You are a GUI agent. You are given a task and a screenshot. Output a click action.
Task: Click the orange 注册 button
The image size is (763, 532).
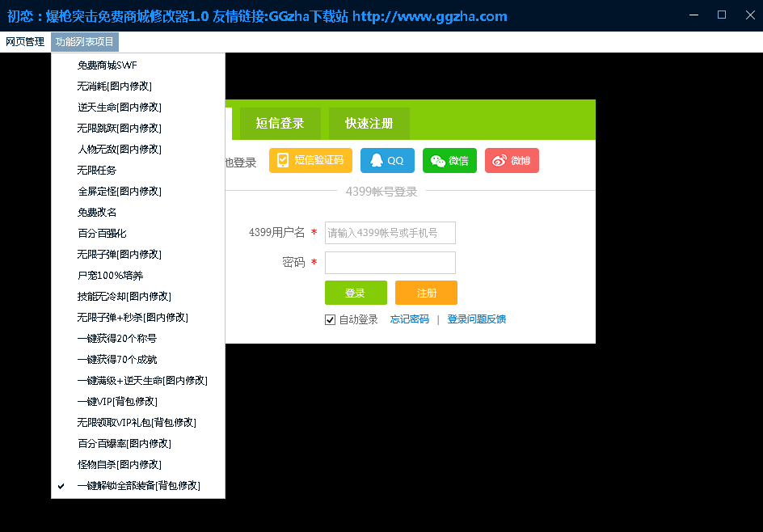coord(426,293)
